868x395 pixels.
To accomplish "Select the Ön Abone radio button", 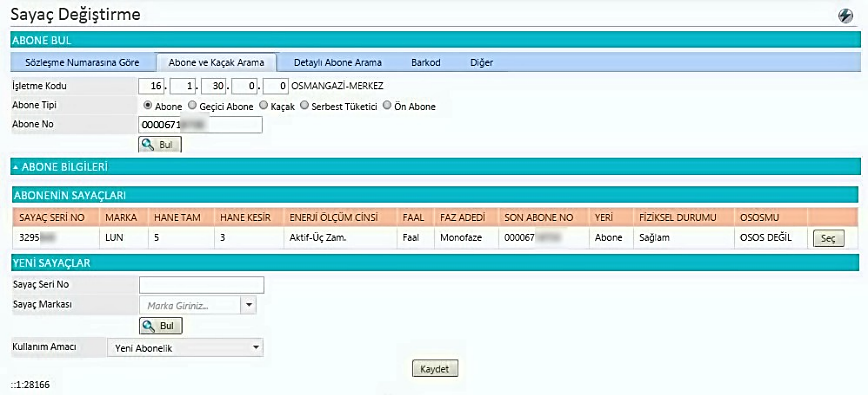I will click(387, 106).
